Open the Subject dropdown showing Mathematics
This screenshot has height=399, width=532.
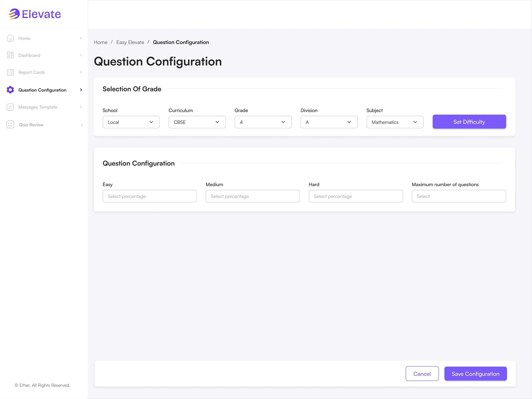(395, 122)
